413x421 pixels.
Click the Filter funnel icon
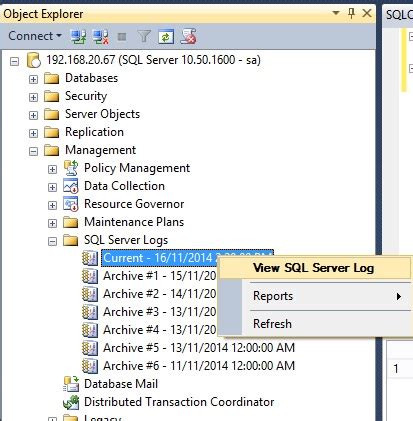pyautogui.click(x=144, y=36)
